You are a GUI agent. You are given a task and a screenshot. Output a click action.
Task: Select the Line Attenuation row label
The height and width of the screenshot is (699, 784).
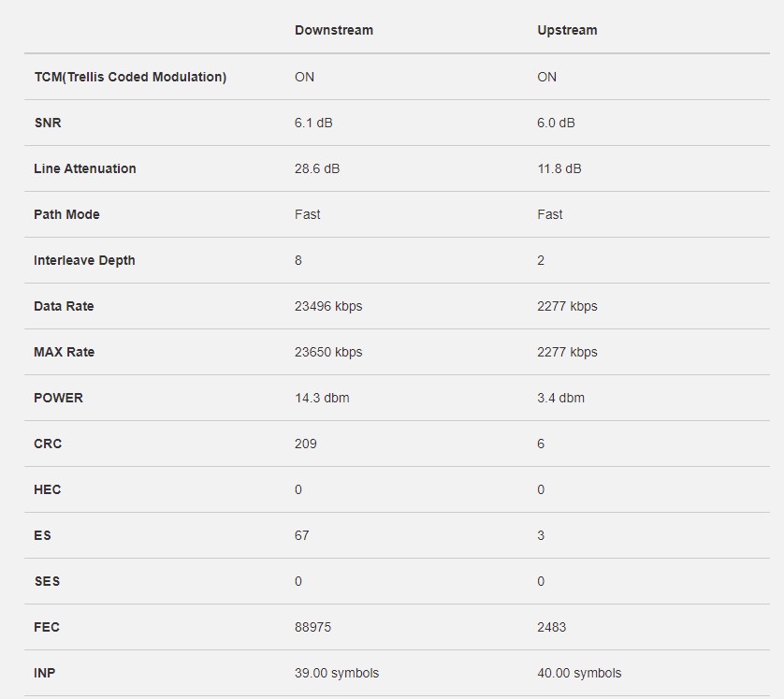84,169
